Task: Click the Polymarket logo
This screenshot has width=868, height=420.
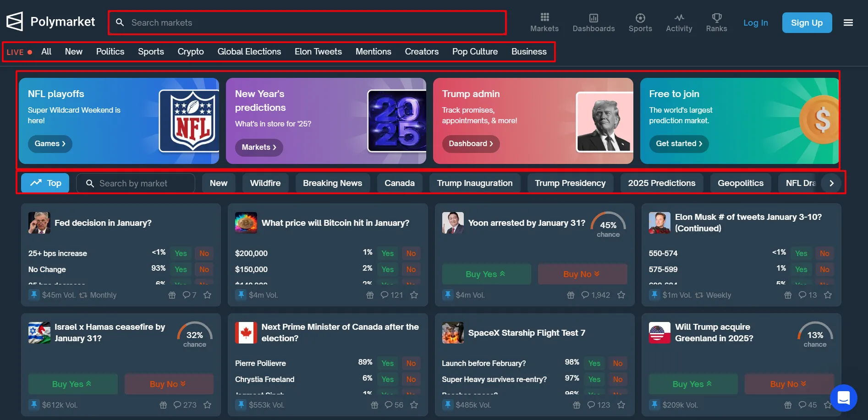Action: tap(50, 22)
